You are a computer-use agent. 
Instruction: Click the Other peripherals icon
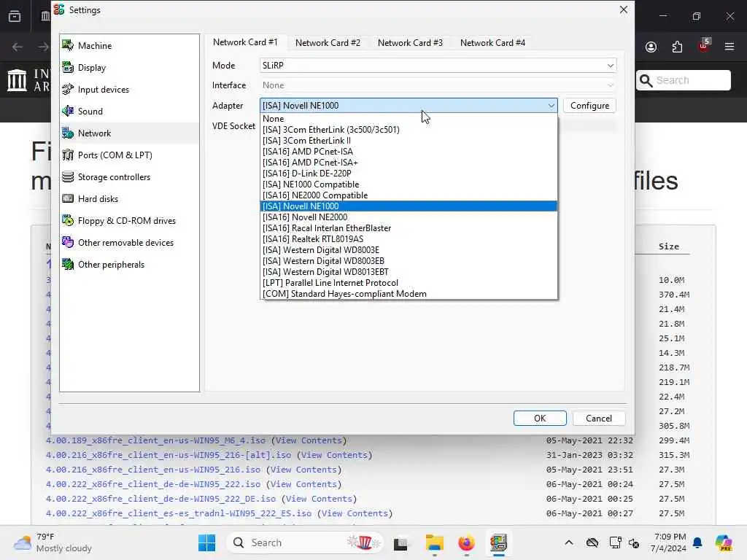coord(68,264)
